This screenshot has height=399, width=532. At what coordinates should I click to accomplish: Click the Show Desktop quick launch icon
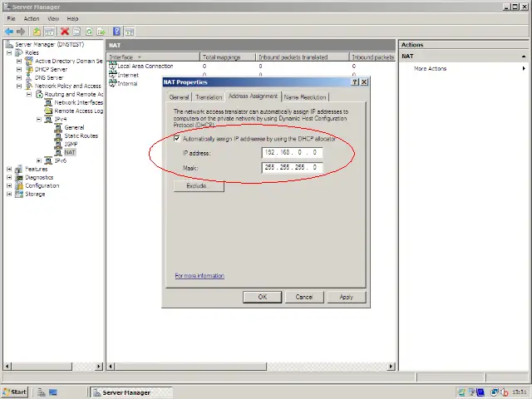click(53, 392)
